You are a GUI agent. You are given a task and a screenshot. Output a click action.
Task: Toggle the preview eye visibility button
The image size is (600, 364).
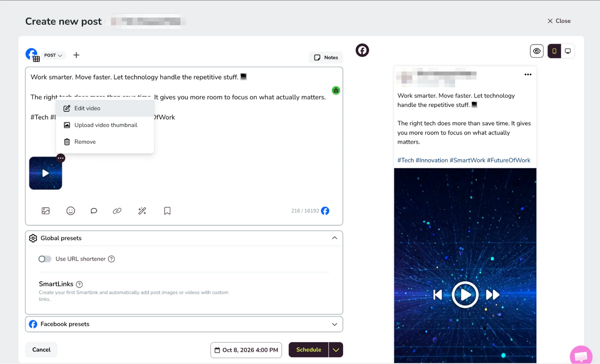pos(537,51)
